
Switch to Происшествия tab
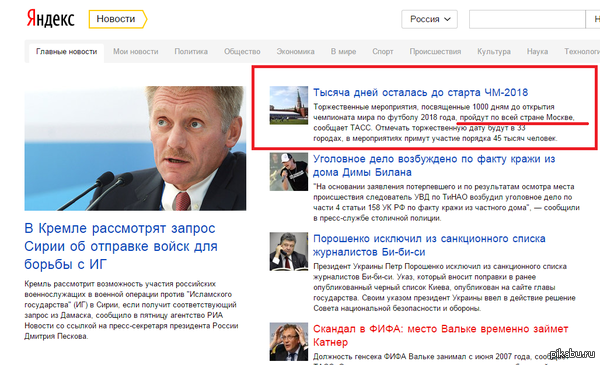435,52
